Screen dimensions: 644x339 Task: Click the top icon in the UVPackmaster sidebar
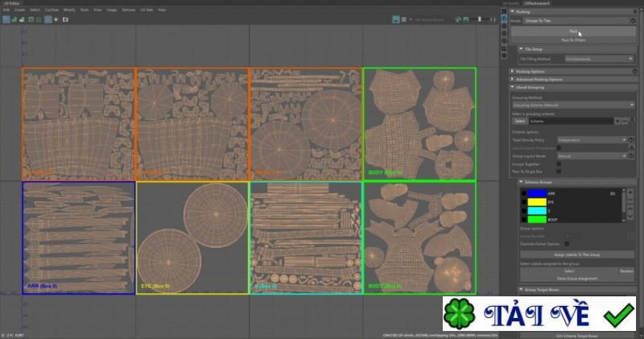(x=504, y=10)
